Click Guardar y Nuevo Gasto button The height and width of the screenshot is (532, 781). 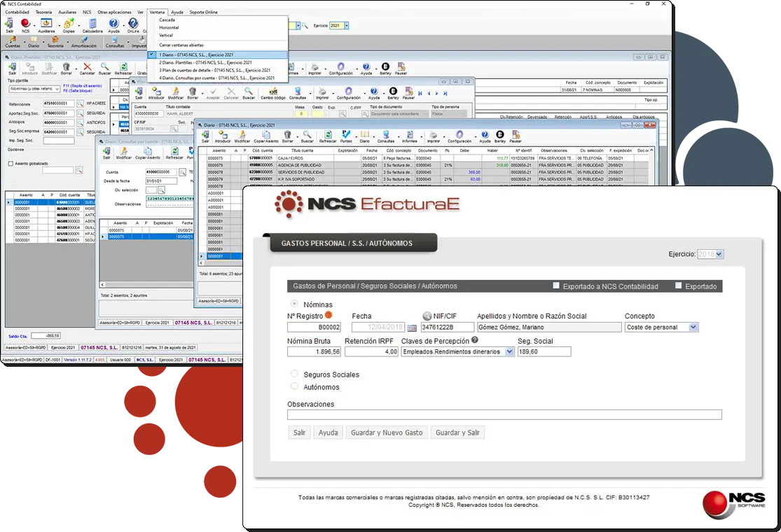coord(387,433)
